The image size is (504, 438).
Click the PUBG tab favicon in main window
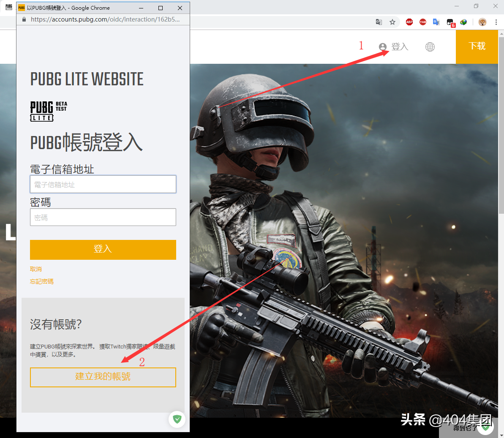(x=9, y=7)
